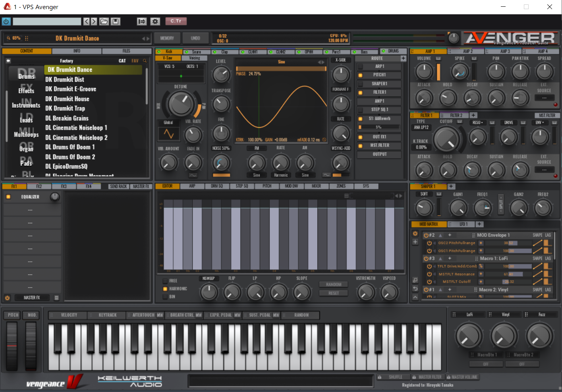Click the MEMORY button
Viewport: 562px width, 392px height.
coord(167,38)
